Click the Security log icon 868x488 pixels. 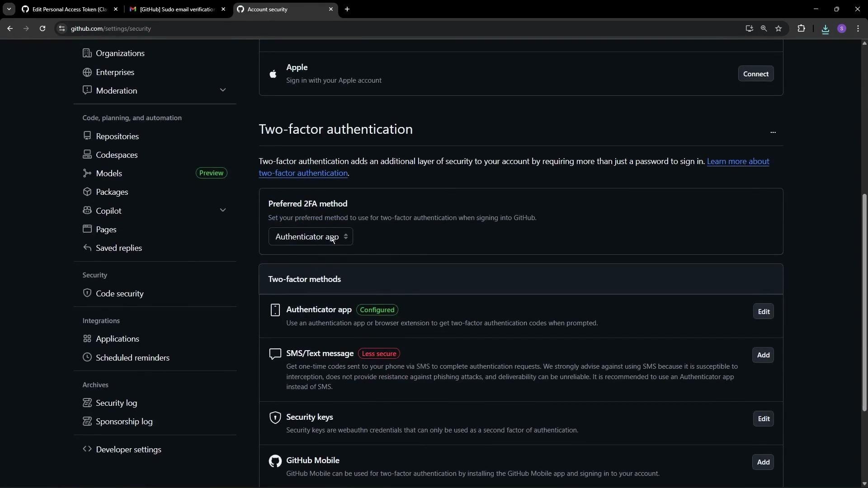87,403
